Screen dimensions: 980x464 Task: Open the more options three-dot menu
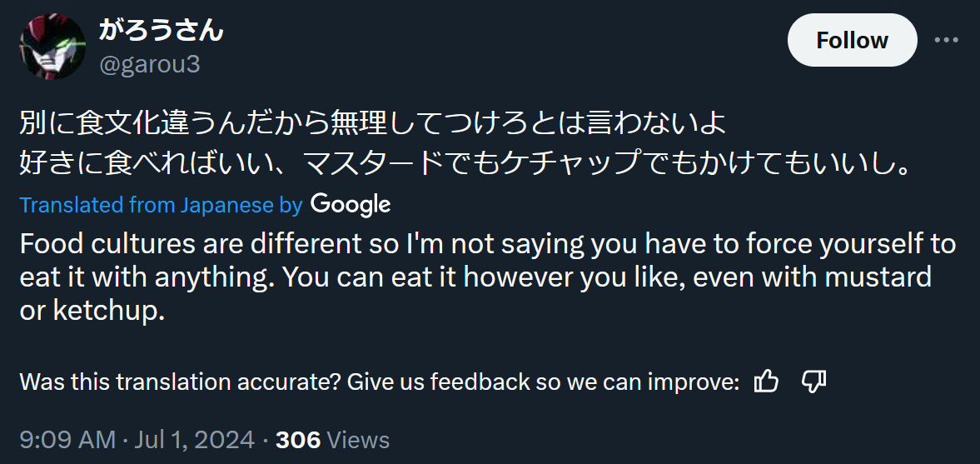pos(948,40)
